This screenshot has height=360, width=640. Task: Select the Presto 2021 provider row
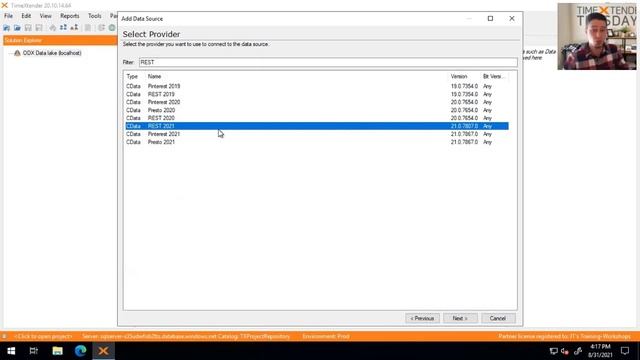pyautogui.click(x=317, y=142)
